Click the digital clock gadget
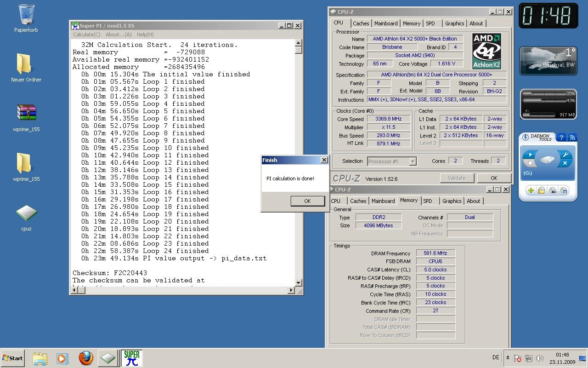This screenshot has height=368, width=588. (548, 16)
